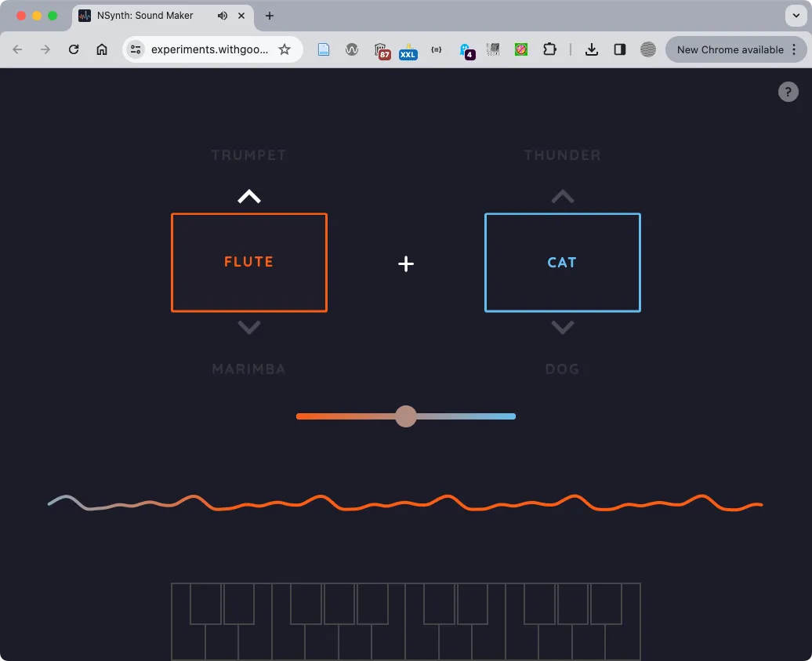This screenshot has height=661, width=812.
Task: Click the crossfade slider handle
Action: [x=406, y=416]
